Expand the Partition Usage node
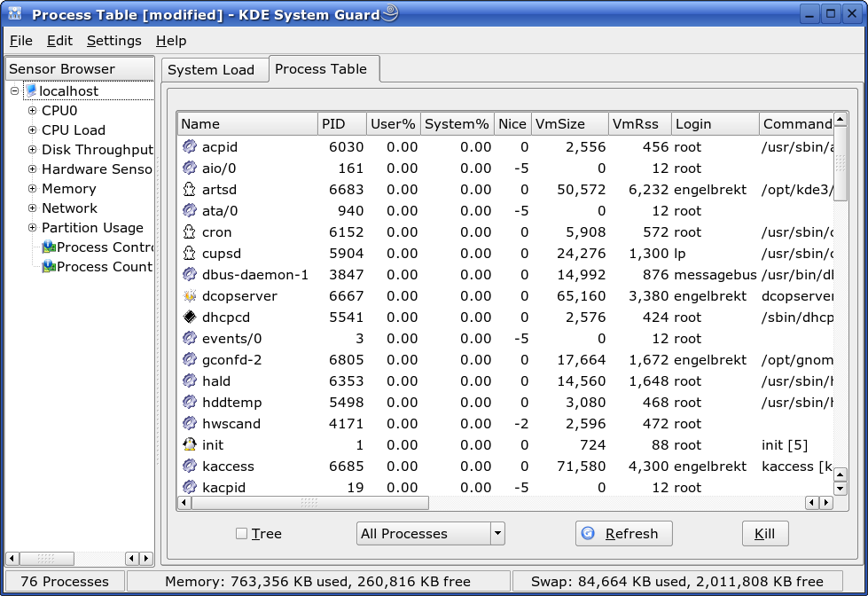The width and height of the screenshot is (868, 596). [32, 227]
